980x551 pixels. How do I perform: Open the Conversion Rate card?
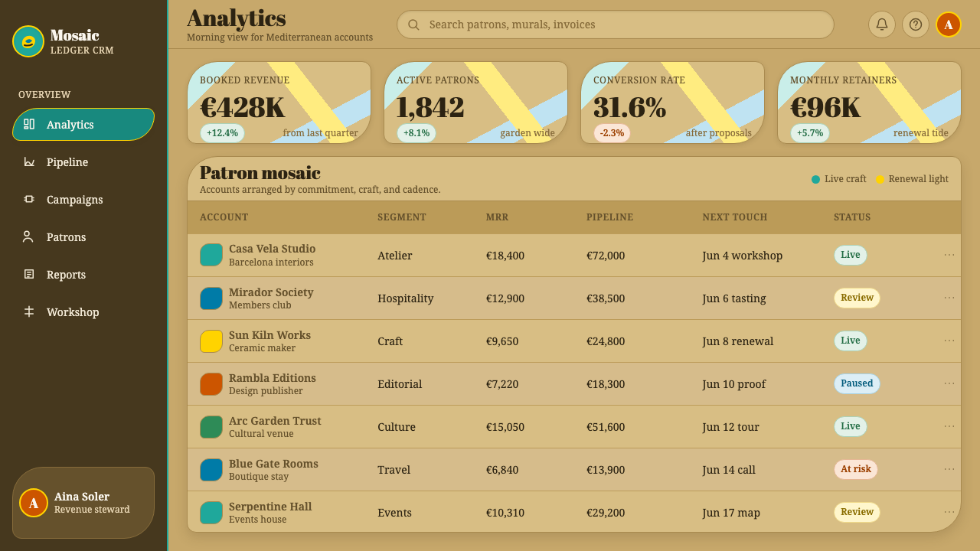coord(672,103)
